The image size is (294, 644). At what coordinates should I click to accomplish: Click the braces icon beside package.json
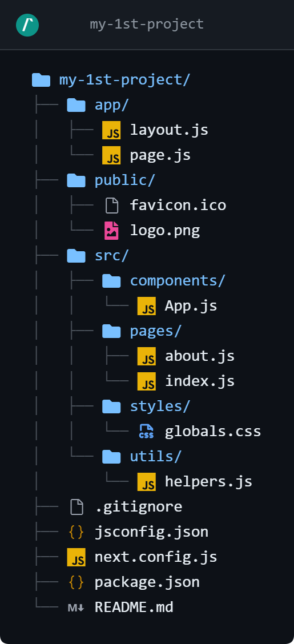click(x=76, y=582)
